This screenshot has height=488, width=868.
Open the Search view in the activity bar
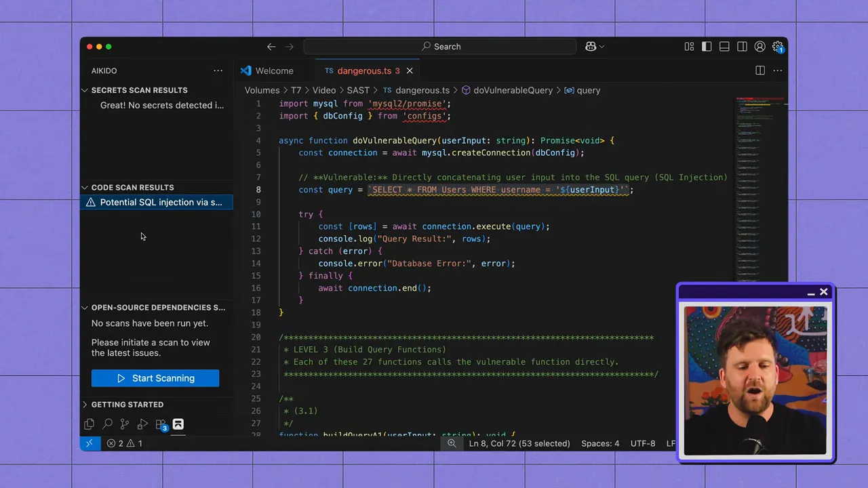[107, 424]
